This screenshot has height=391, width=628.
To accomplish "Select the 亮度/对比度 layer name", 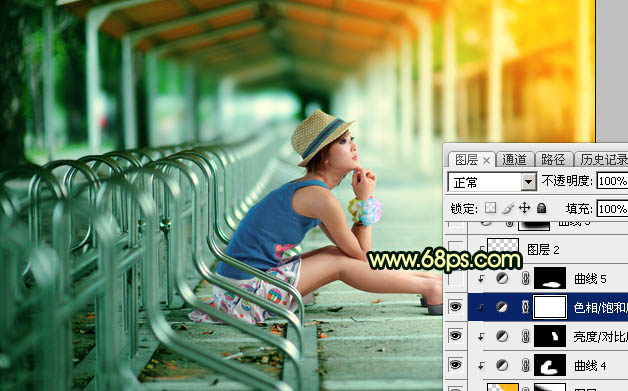I will pos(600,337).
